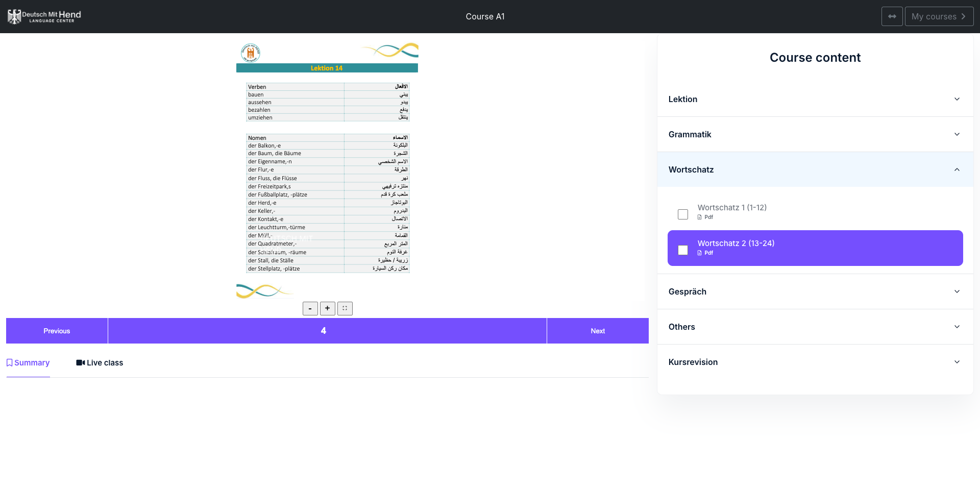Open the PDF in fullscreen view
The height and width of the screenshot is (489, 980).
[x=345, y=308]
